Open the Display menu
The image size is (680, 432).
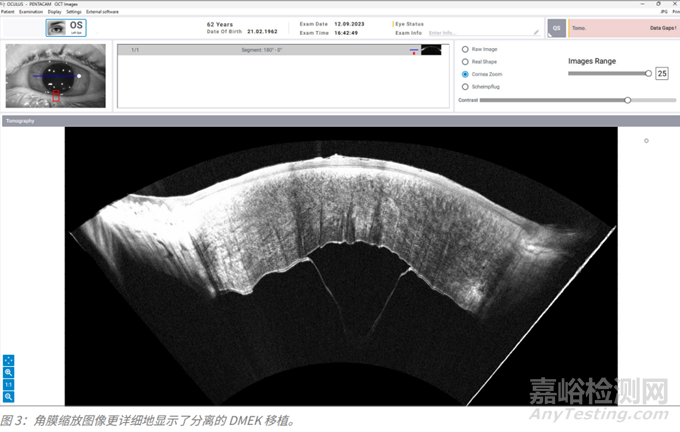click(x=55, y=11)
